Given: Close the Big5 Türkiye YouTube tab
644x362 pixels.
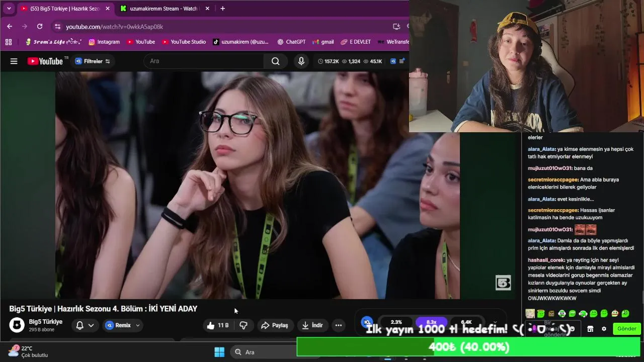Looking at the screenshot, I should (x=107, y=9).
